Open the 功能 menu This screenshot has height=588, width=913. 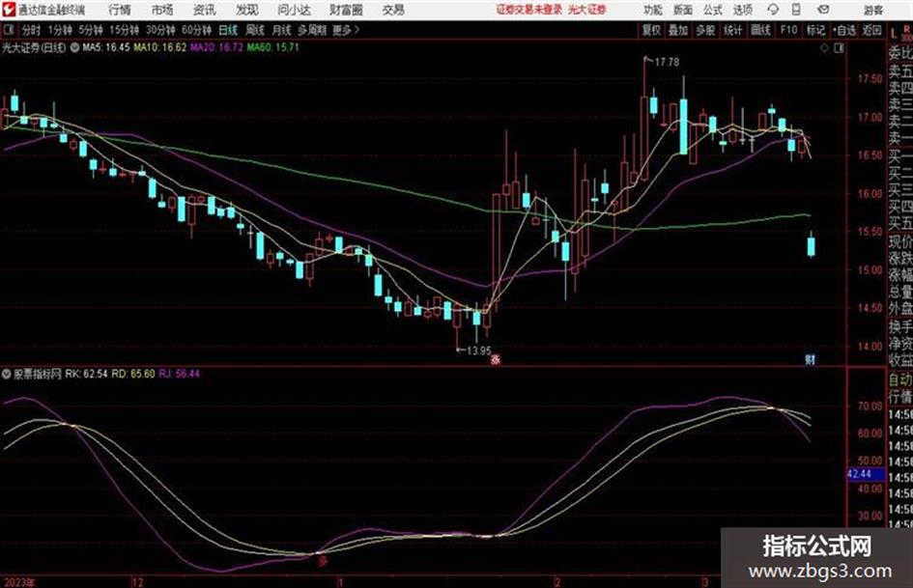[653, 10]
